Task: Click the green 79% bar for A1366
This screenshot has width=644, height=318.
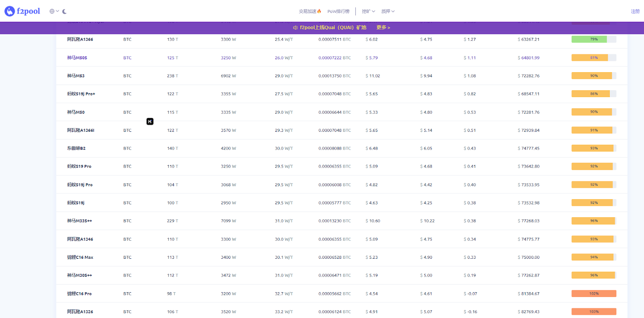Action: [x=594, y=39]
